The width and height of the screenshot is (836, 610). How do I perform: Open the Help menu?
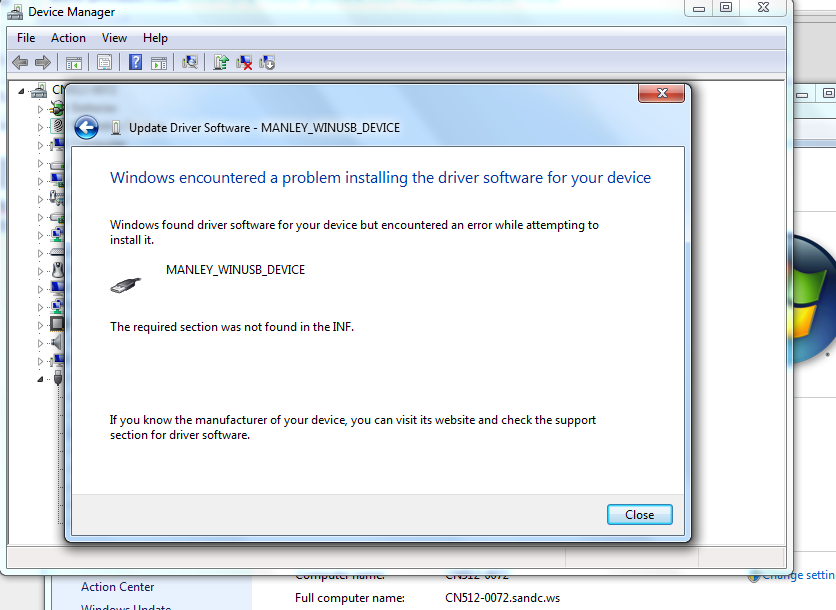pyautogui.click(x=155, y=38)
